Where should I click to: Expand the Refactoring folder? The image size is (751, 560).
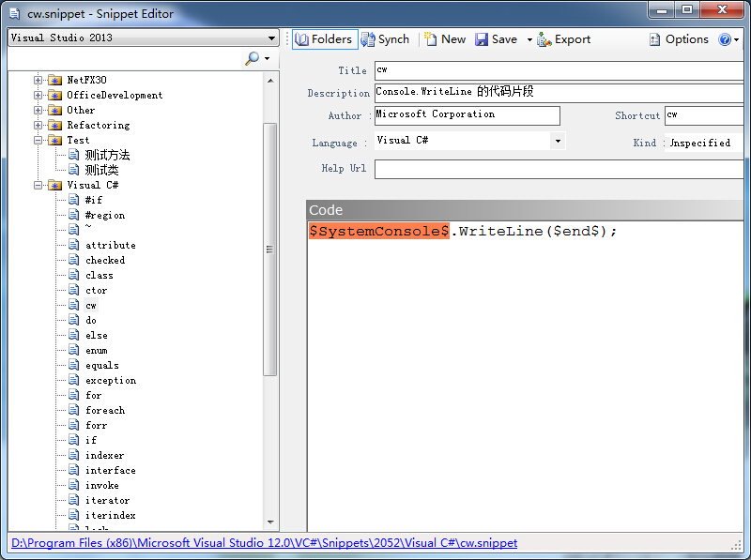tap(38, 125)
